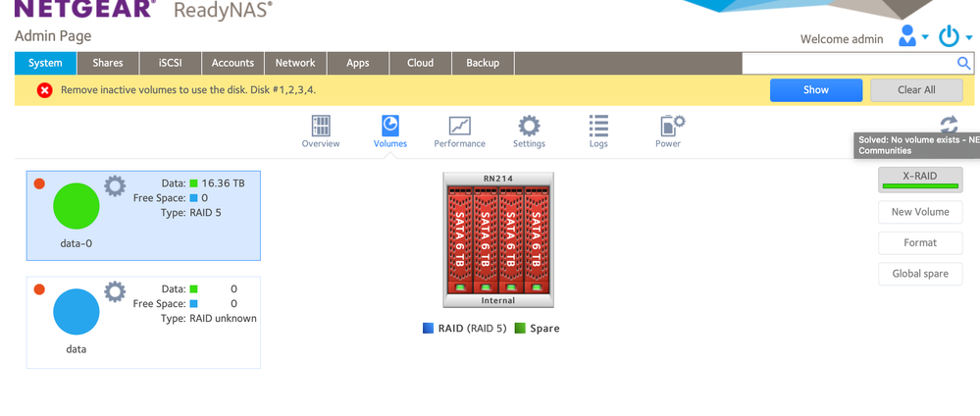Select the third SATA 6 TB disk

point(511,239)
